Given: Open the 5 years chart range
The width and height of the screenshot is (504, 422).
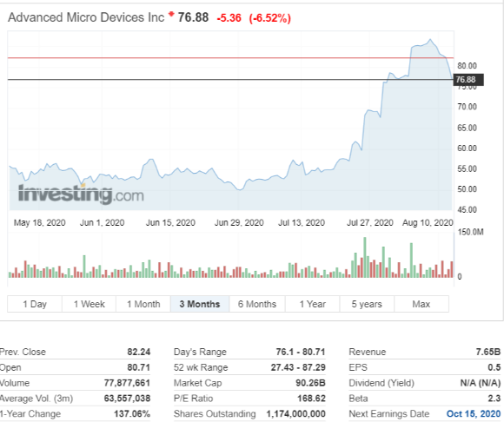Looking at the screenshot, I should [367, 304].
